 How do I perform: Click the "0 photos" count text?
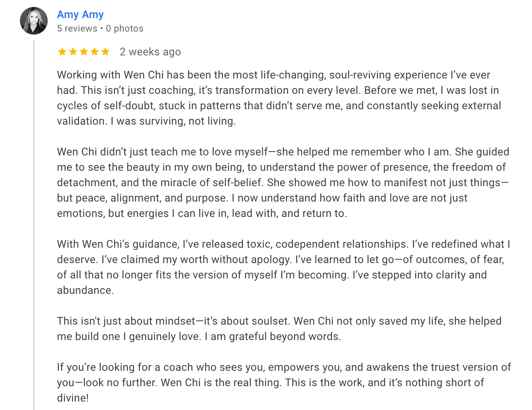point(125,28)
